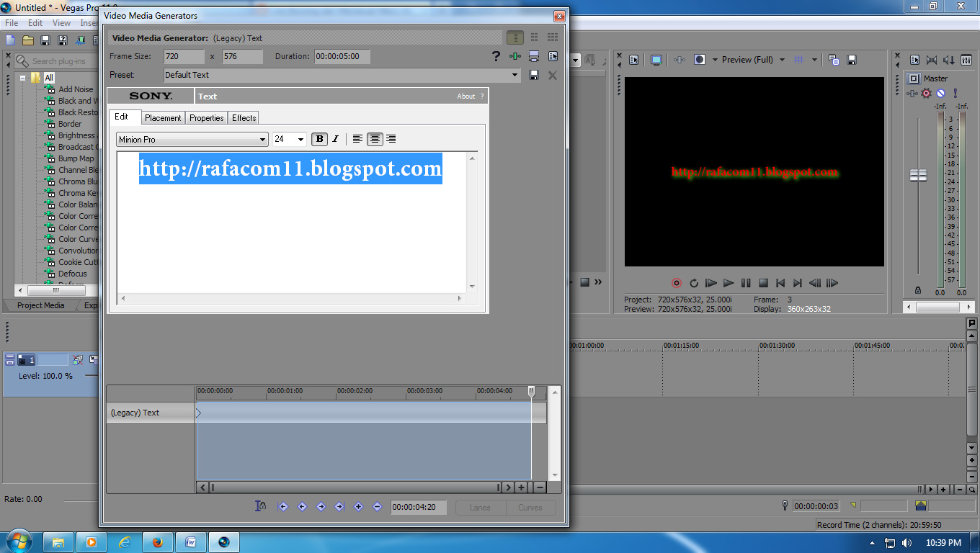Open overlays grid dropdown arrow

[814, 60]
